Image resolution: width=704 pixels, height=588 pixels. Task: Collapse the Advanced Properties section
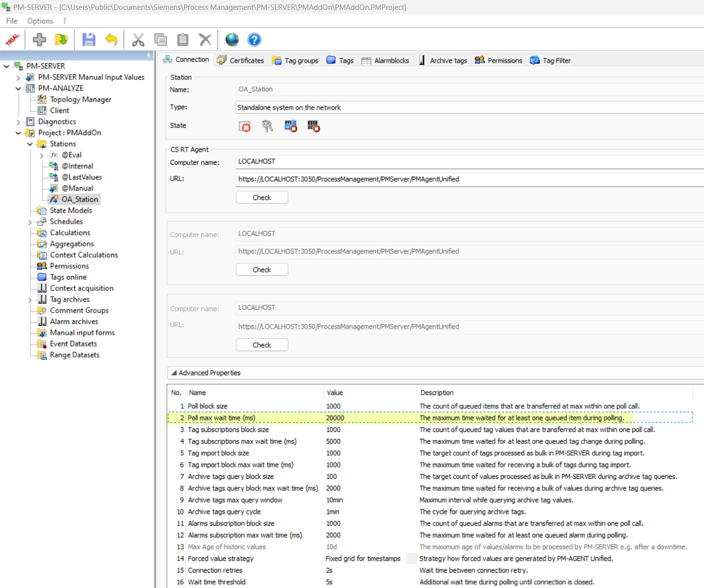tap(174, 373)
